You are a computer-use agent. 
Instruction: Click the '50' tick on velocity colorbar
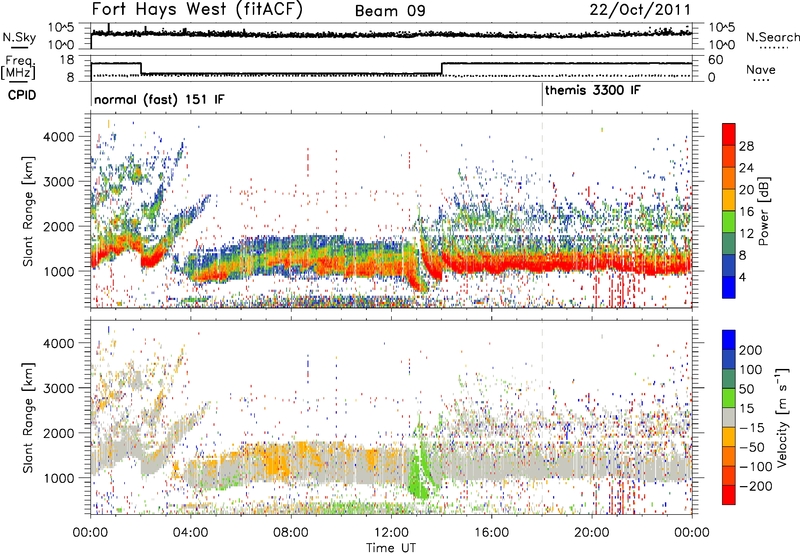click(746, 389)
